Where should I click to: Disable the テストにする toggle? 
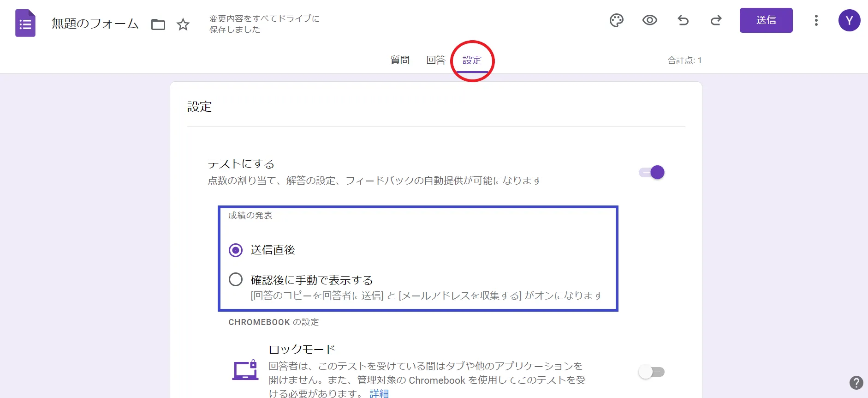tap(652, 172)
